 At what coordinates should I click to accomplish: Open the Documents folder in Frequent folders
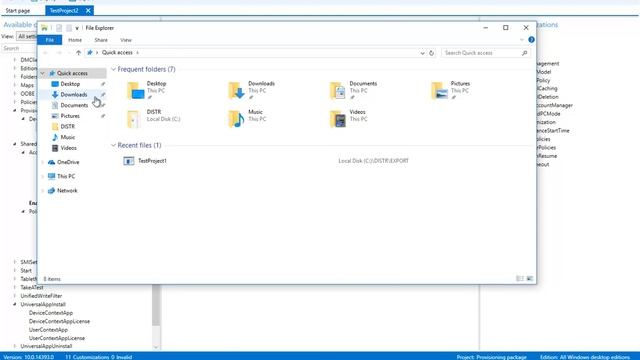[x=353, y=90]
